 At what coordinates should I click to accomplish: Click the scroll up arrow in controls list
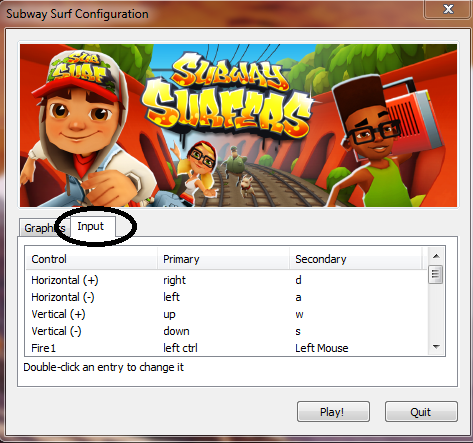[x=436, y=256]
